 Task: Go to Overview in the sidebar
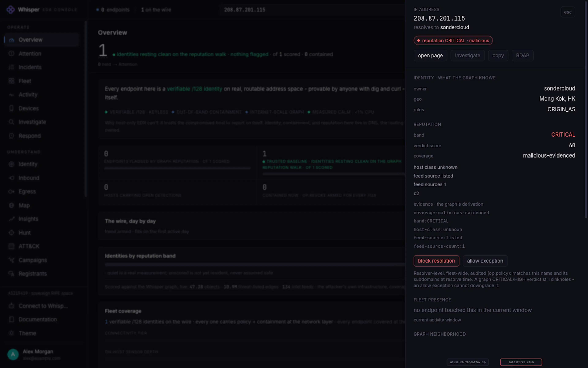(41, 40)
